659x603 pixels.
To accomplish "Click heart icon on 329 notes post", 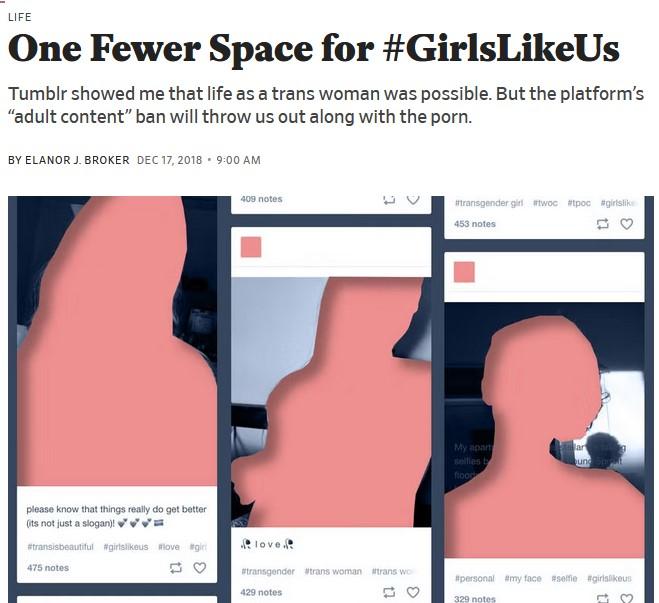I will click(627, 598).
